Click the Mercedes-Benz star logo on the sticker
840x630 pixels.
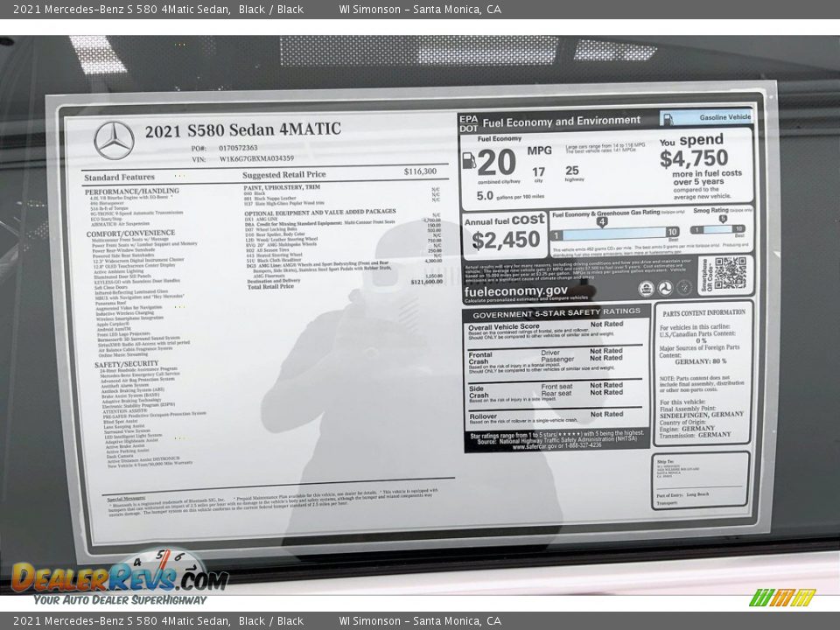[x=114, y=140]
